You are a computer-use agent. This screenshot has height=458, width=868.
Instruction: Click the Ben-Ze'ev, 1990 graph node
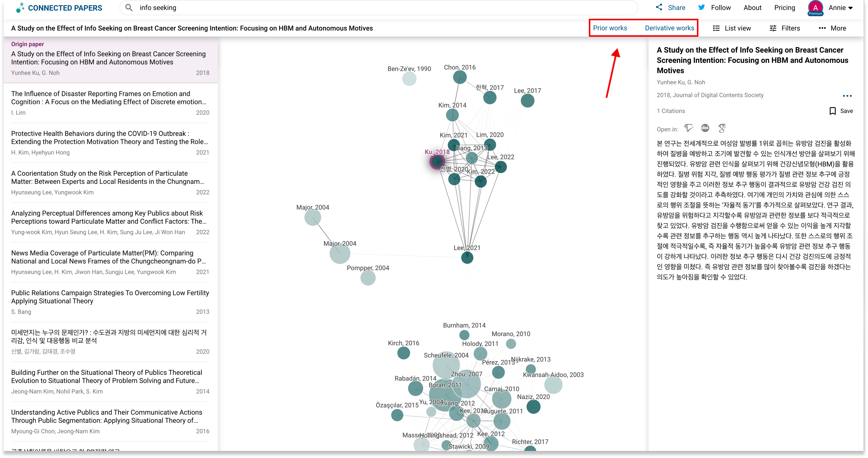pyautogui.click(x=409, y=79)
